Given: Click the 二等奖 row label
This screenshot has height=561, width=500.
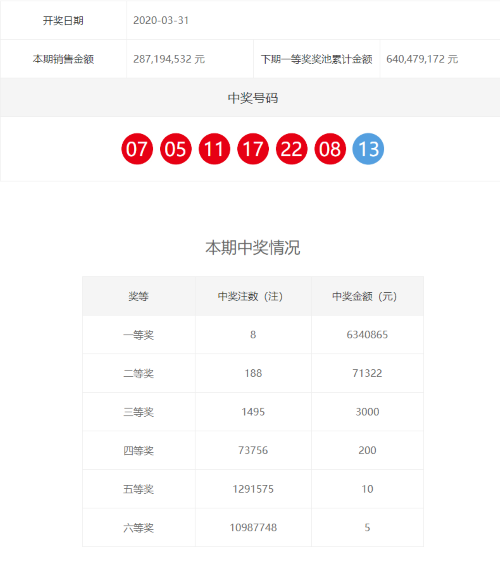Looking at the screenshot, I should point(138,374).
